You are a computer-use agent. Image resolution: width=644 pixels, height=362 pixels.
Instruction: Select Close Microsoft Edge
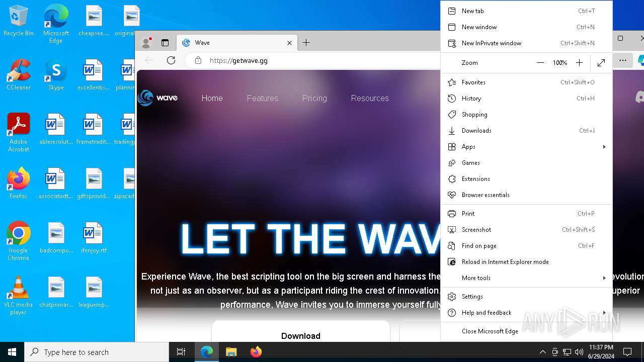526,331
